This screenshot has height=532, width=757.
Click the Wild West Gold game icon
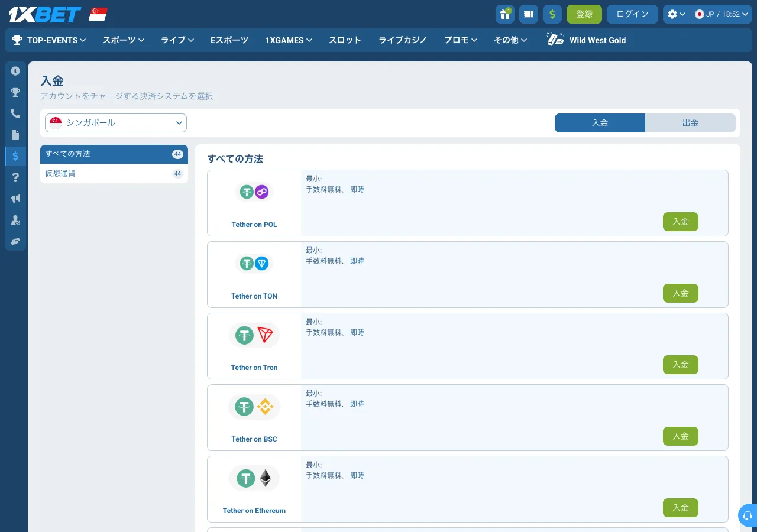pyautogui.click(x=555, y=40)
